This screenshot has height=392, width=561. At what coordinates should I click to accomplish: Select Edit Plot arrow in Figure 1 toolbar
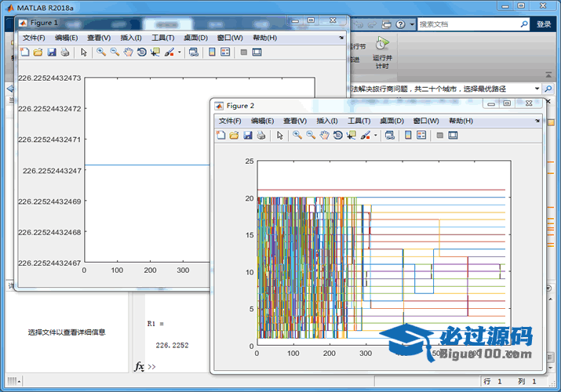[84, 53]
